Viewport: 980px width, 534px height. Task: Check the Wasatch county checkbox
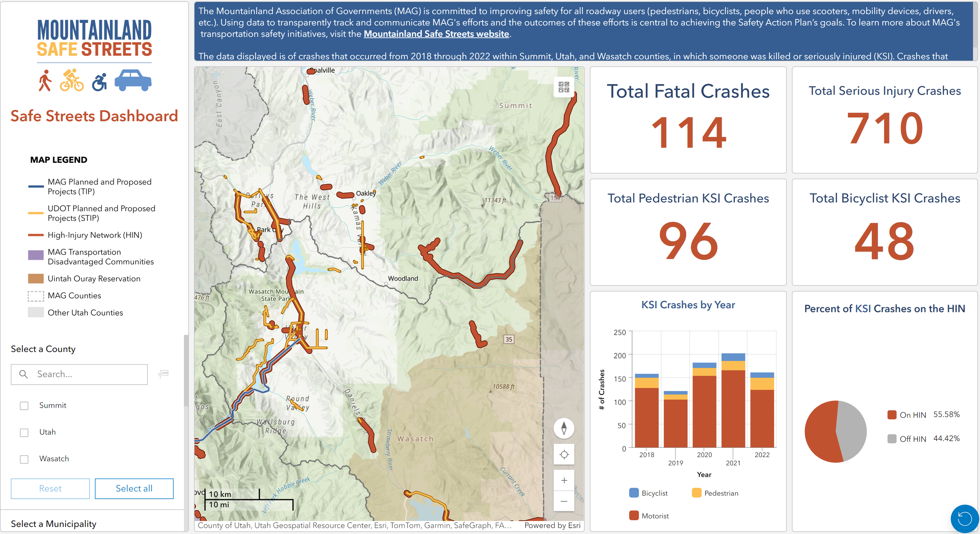pyautogui.click(x=24, y=459)
